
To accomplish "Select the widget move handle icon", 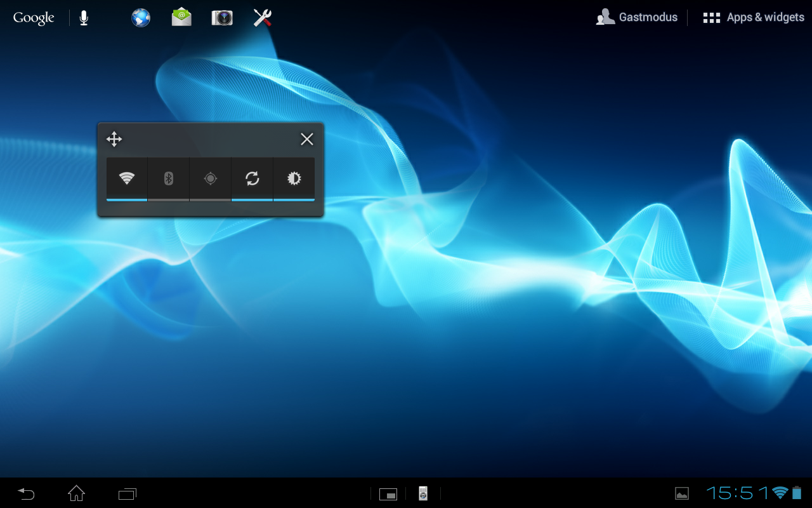I will tap(114, 139).
